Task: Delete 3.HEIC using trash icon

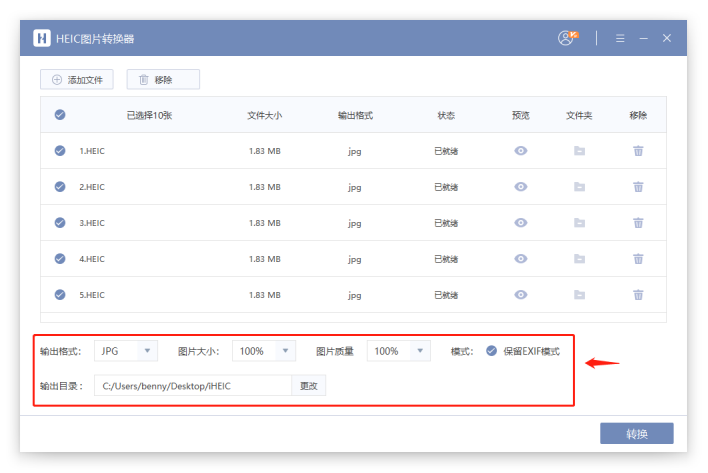Action: tap(638, 223)
